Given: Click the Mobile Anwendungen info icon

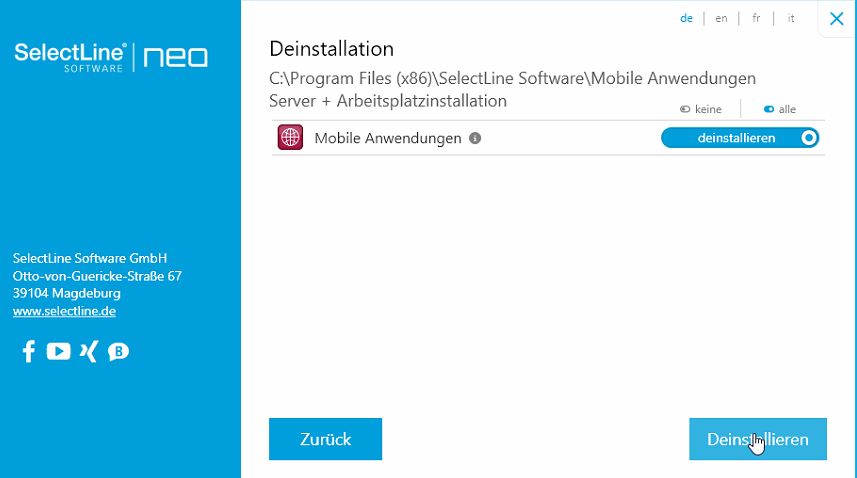Looking at the screenshot, I should [x=475, y=138].
